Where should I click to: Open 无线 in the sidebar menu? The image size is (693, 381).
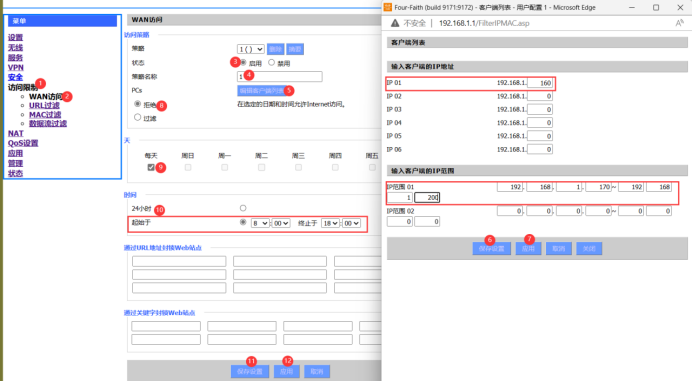point(15,47)
